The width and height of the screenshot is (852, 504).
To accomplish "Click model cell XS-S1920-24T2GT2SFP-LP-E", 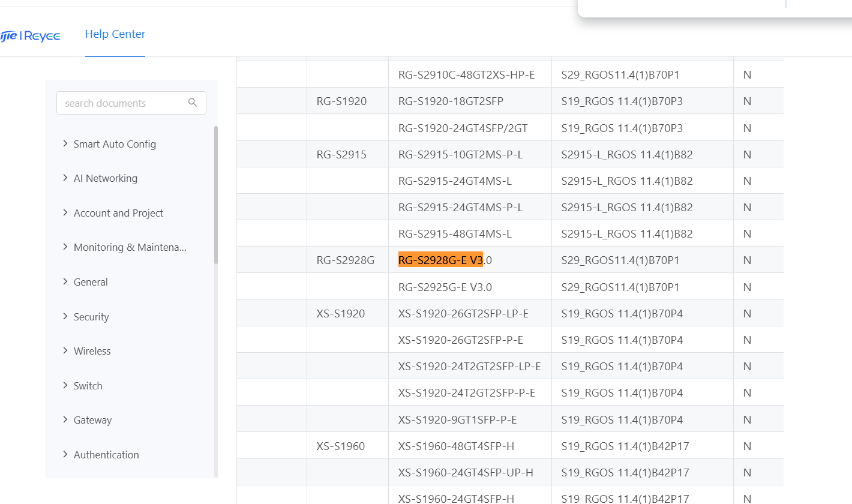I will pyautogui.click(x=470, y=366).
